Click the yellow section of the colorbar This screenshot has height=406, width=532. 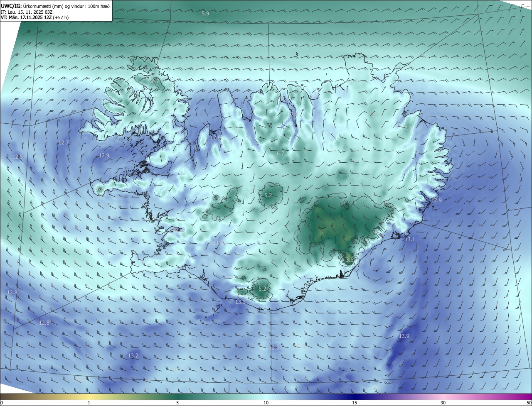(x=89, y=396)
